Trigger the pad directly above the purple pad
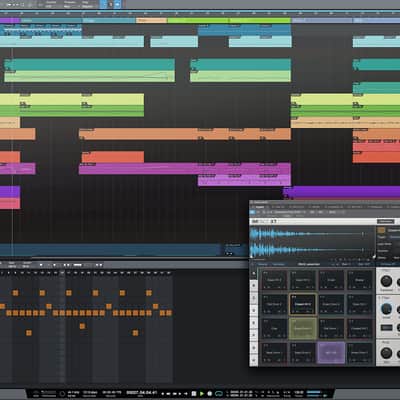The width and height of the screenshot is (400, 400). click(x=331, y=329)
